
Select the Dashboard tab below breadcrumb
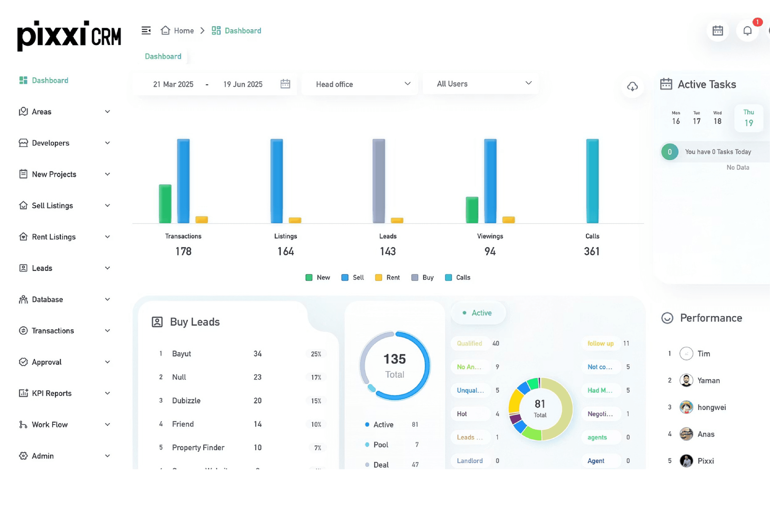163,56
